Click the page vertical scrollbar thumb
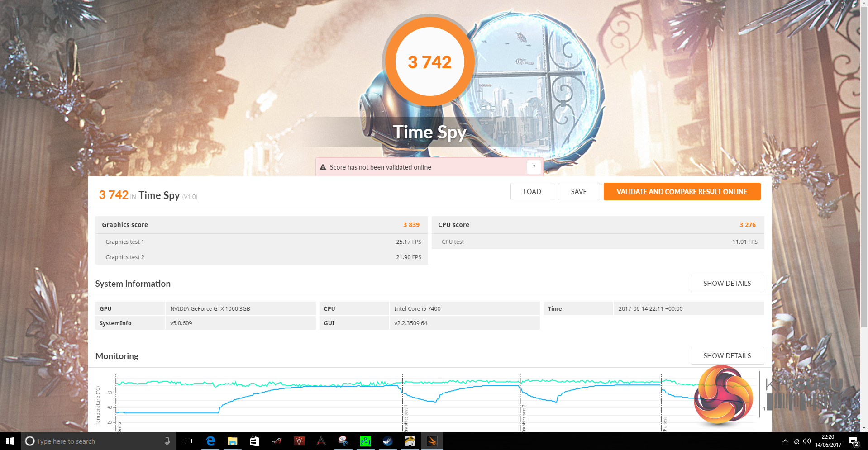The width and height of the screenshot is (868, 450). click(x=864, y=166)
